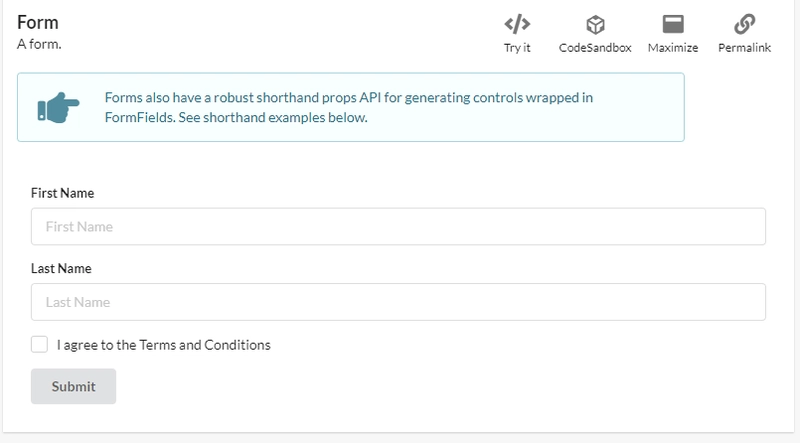Click the "A form." description text
This screenshot has height=443, width=800.
click(x=39, y=44)
